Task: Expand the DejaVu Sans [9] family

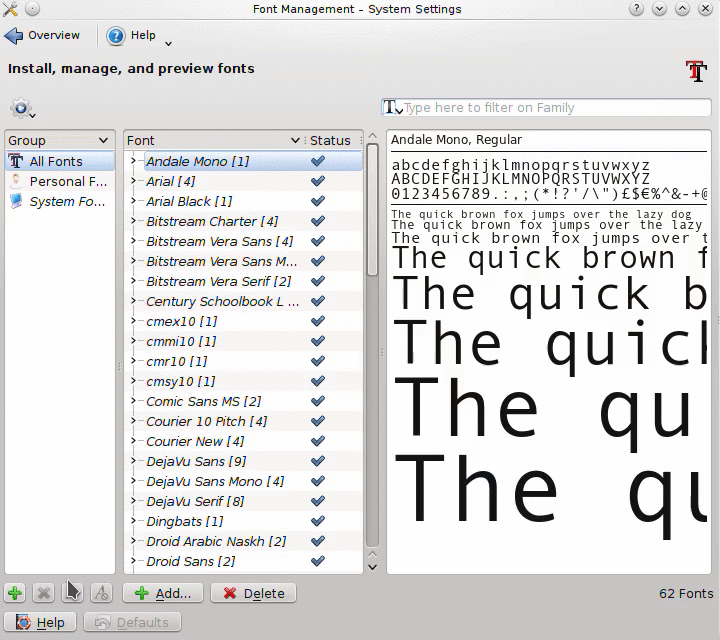Action: 133,461
